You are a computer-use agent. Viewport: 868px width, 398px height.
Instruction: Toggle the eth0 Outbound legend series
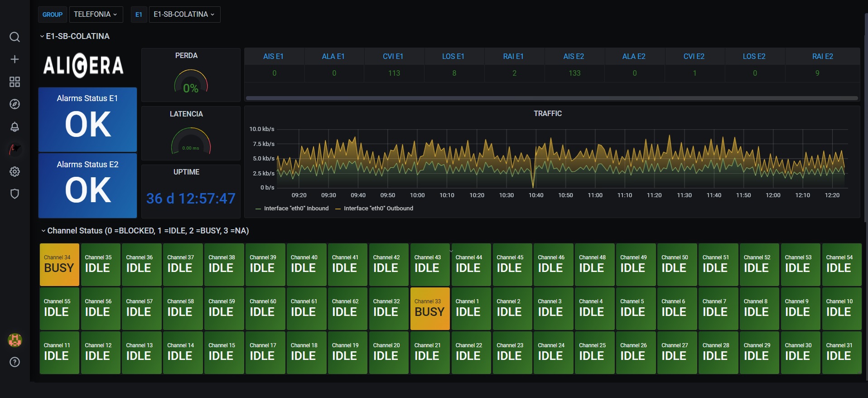[x=378, y=209]
